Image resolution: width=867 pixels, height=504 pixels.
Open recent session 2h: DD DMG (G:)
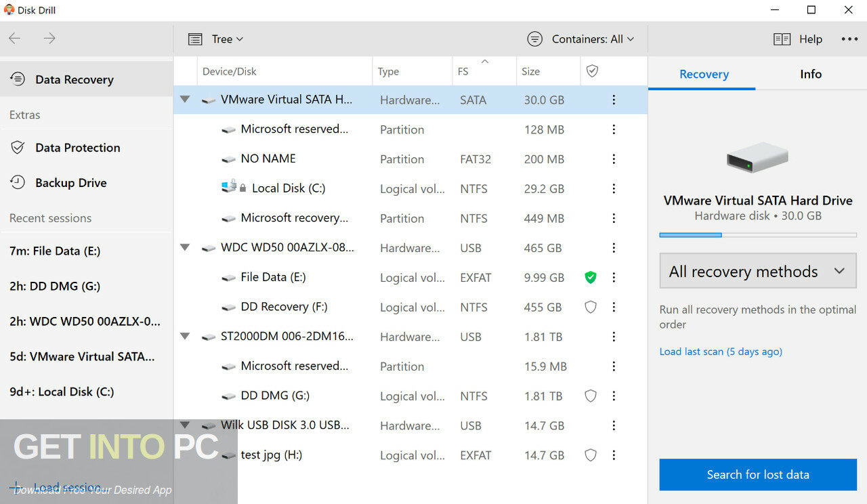(86, 286)
